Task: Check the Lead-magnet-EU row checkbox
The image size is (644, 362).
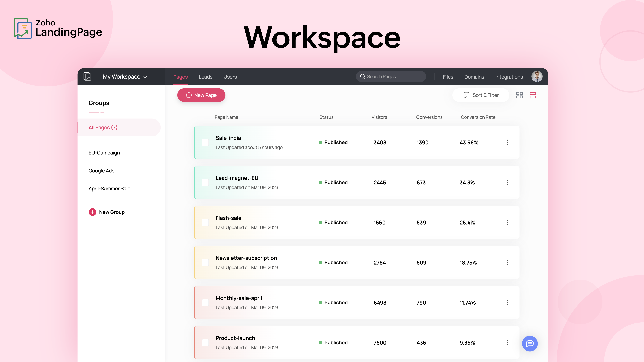Action: 205,182
